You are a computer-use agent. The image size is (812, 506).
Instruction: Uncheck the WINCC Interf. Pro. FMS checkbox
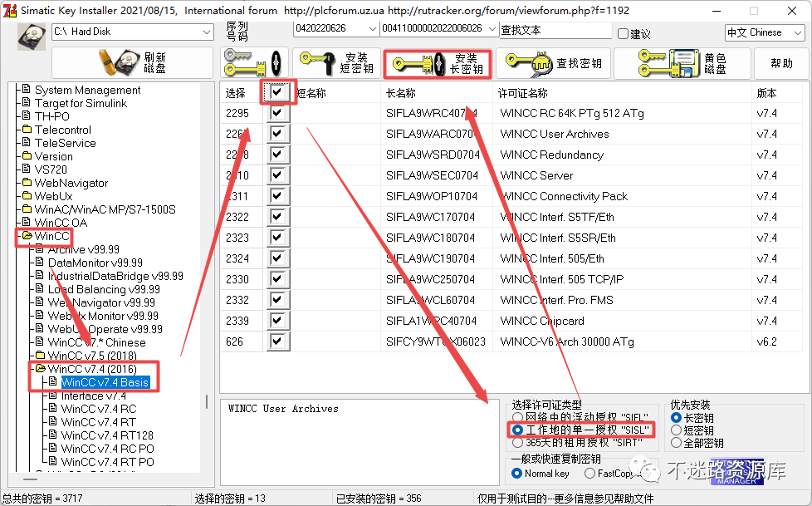point(277,299)
